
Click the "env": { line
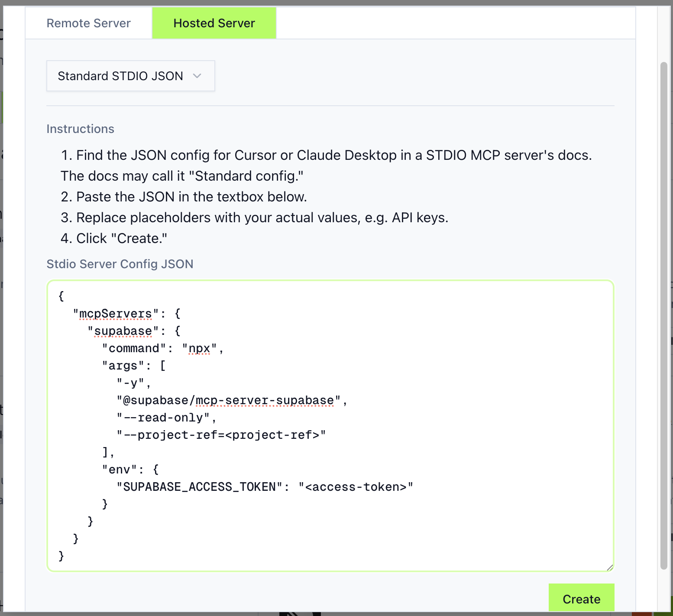click(130, 470)
